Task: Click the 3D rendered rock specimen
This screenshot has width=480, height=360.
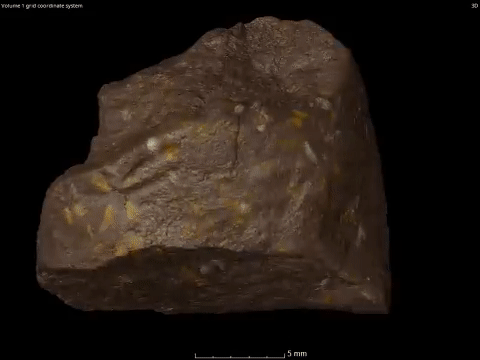Action: (x=213, y=166)
